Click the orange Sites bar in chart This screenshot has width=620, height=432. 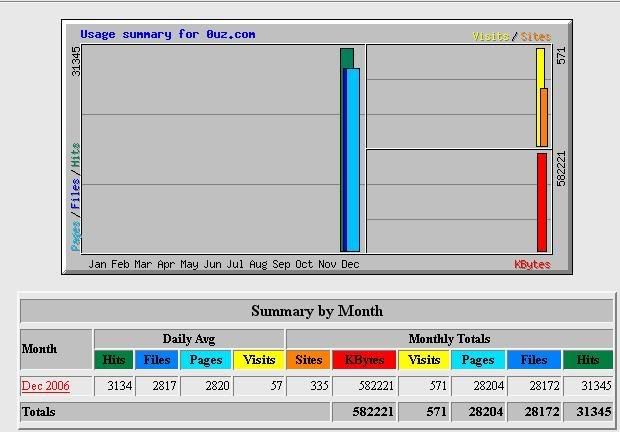pos(544,118)
